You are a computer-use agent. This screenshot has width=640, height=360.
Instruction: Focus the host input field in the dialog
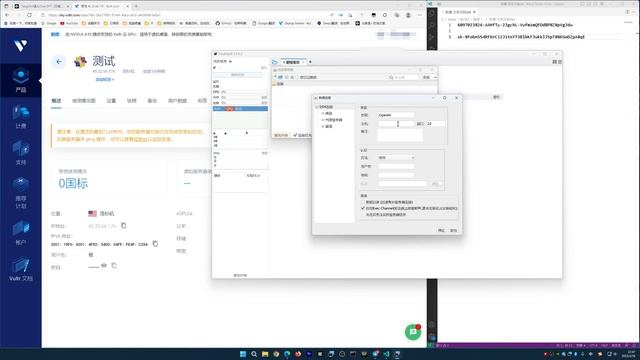tap(396, 124)
